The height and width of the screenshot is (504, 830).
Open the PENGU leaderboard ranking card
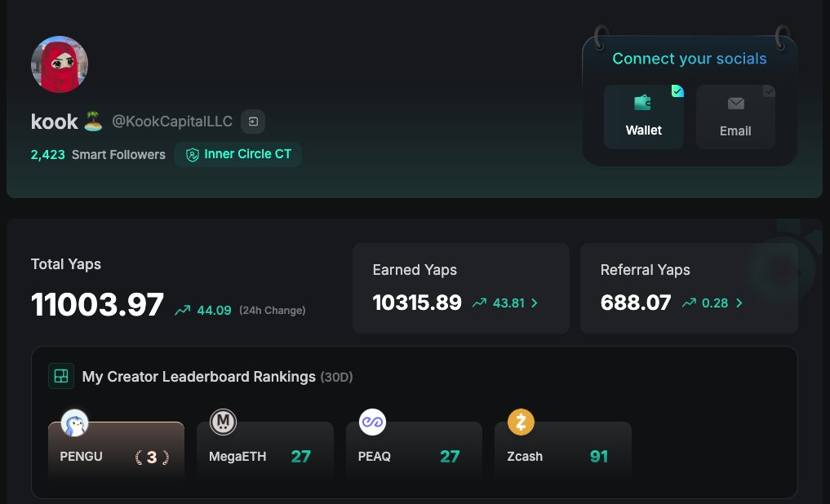(117, 451)
